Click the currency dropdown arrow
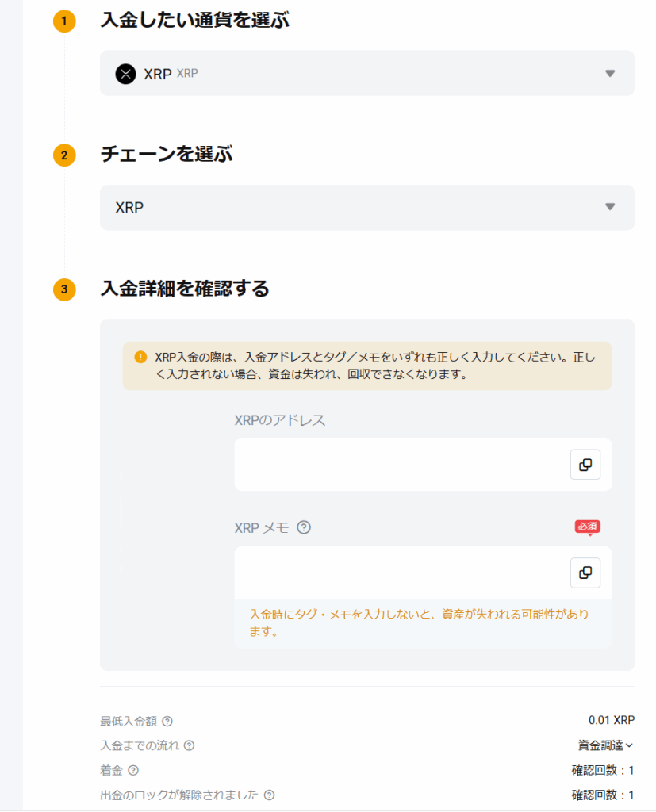 (x=610, y=74)
